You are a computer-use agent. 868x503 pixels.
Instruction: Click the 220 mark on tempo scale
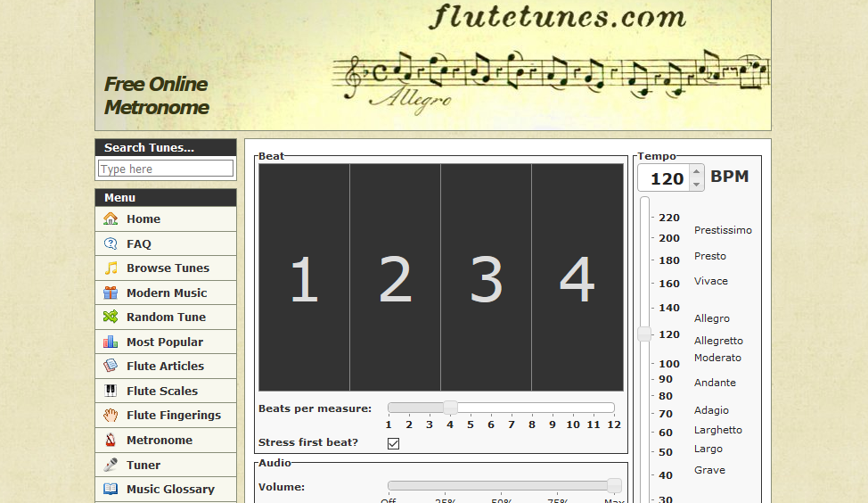click(x=668, y=218)
